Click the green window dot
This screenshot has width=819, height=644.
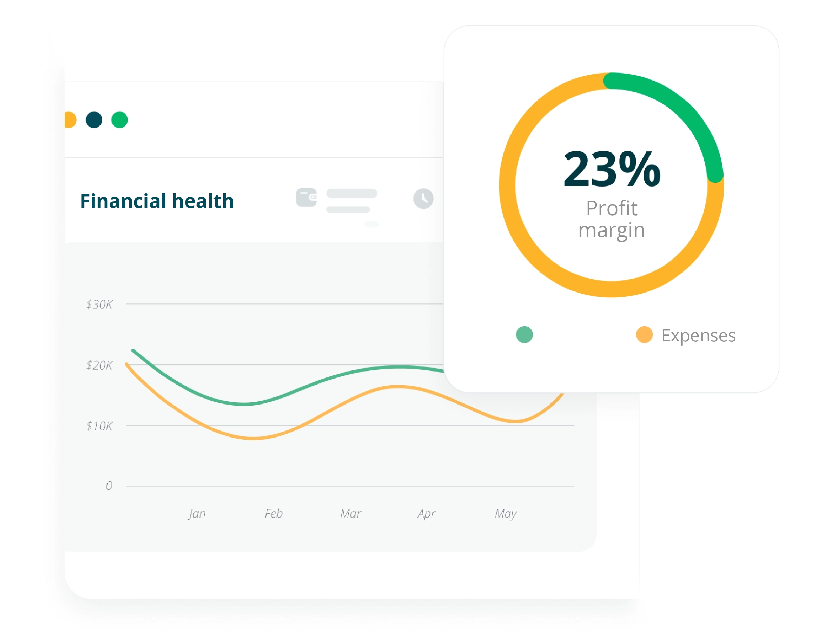pyautogui.click(x=119, y=120)
